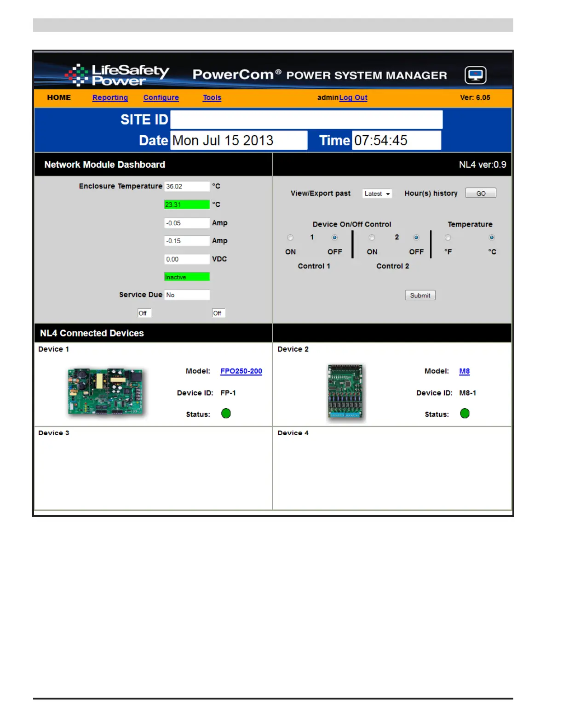Screen dimensions: 563x728
Task: Open the Latest history dropdown
Action: [x=377, y=193]
